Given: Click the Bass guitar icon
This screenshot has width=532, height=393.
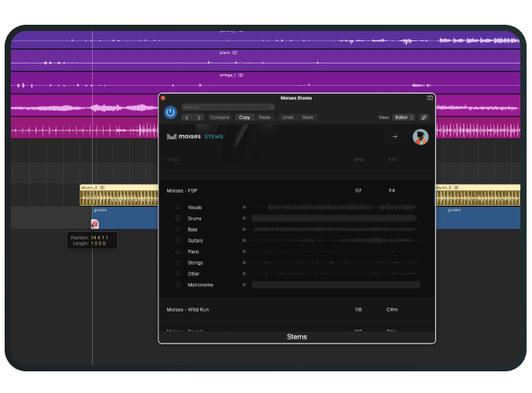Looking at the screenshot, I should (x=178, y=230).
